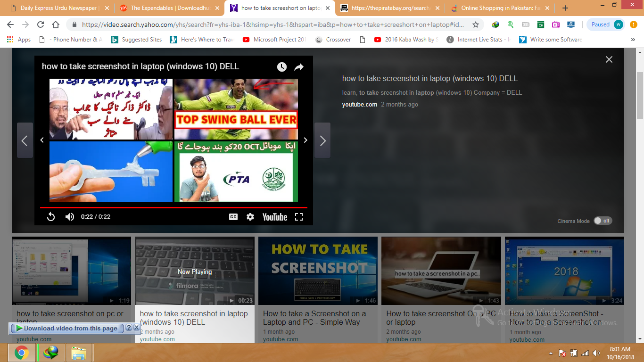The height and width of the screenshot is (362, 644).
Task: Go to the previous video with the left arrow
Action: (25, 140)
